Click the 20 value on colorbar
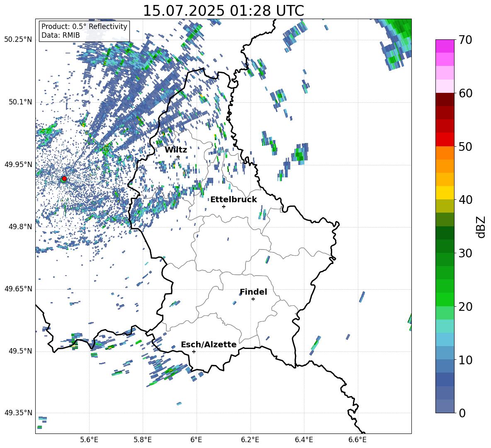 click(466, 307)
